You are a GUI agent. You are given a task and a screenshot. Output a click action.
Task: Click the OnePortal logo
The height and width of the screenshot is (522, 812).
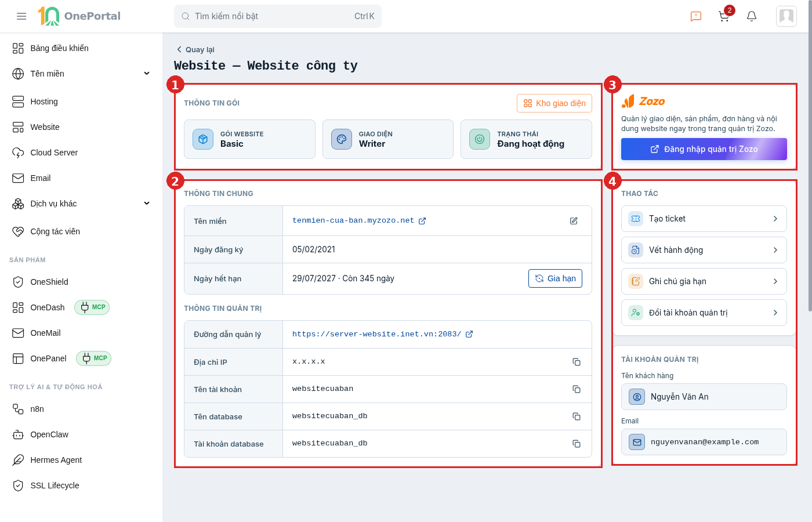click(79, 16)
